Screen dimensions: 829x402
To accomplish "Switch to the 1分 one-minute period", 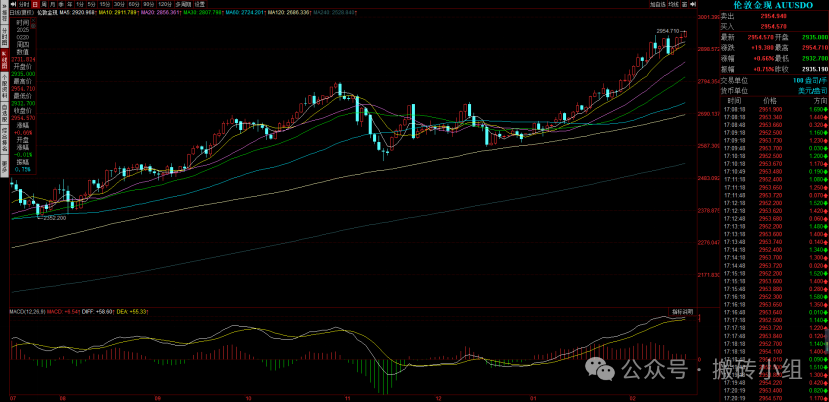I will coord(80,4).
